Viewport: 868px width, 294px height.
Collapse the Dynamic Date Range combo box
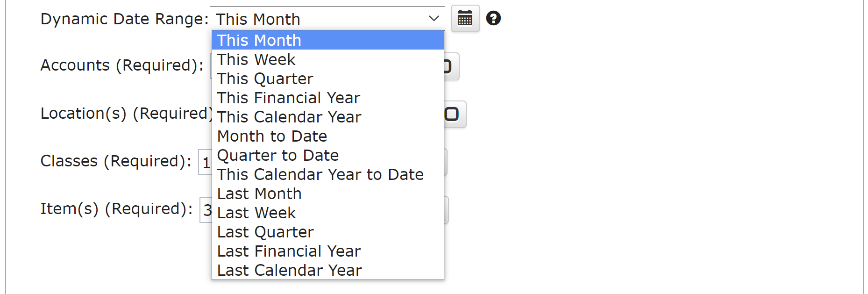click(434, 19)
